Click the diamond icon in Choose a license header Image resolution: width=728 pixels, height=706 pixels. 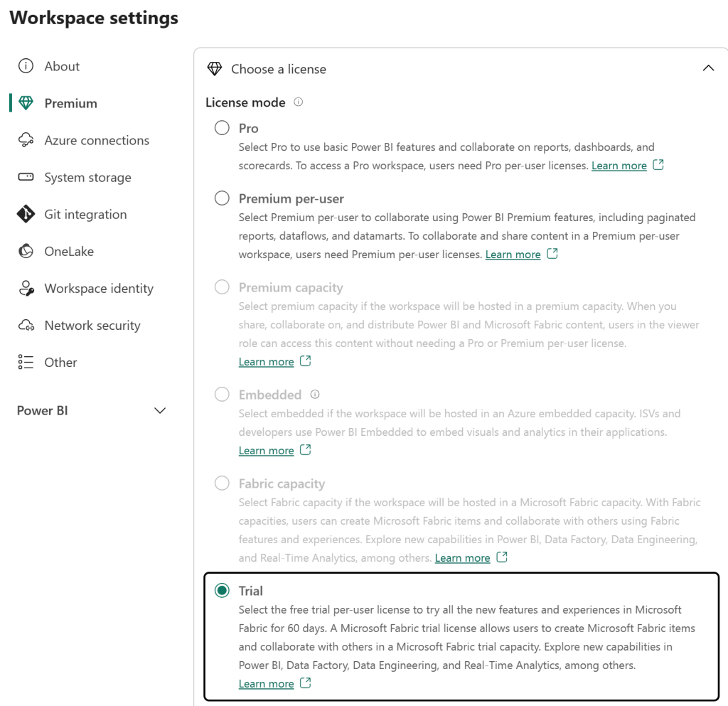214,69
